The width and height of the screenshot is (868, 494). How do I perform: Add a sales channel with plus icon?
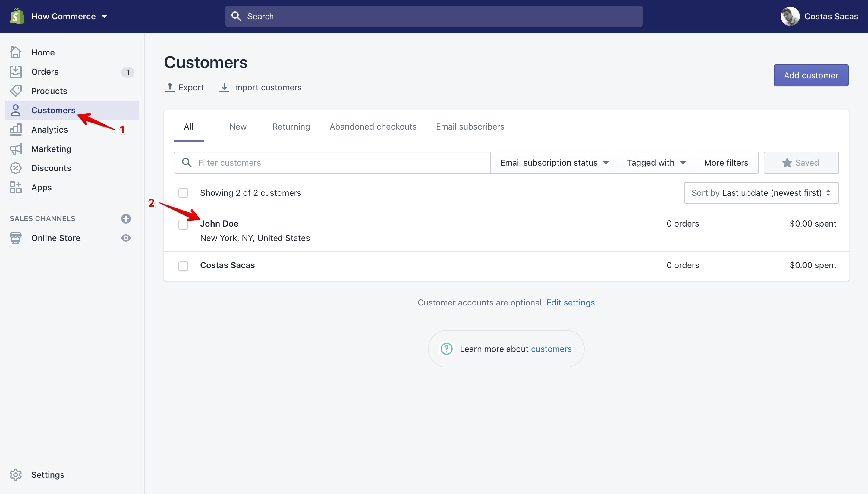pos(126,218)
